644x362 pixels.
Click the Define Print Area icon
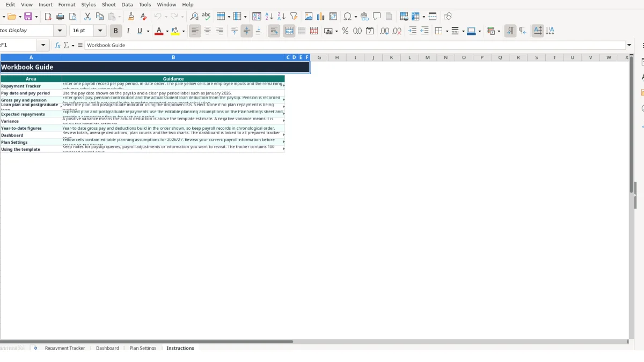pyautogui.click(x=404, y=17)
